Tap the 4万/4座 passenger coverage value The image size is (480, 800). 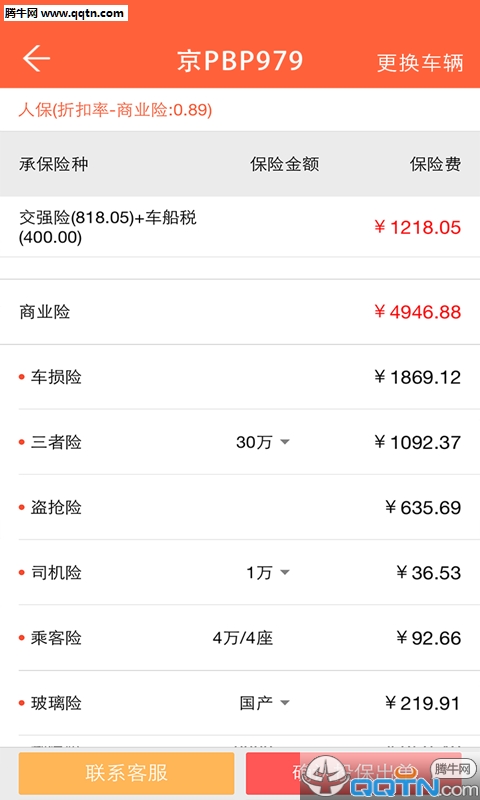[x=243, y=638]
